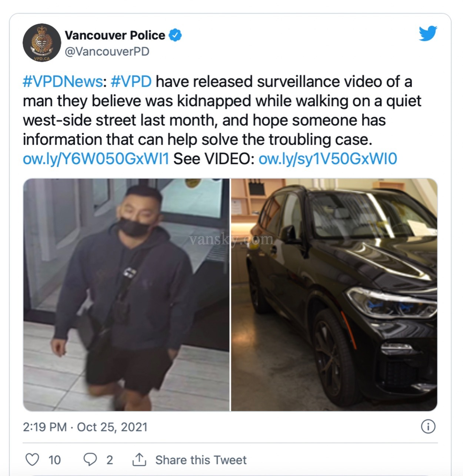Like the tweet with heart icon
Viewport: 463px width, 476px height.
pos(32,459)
